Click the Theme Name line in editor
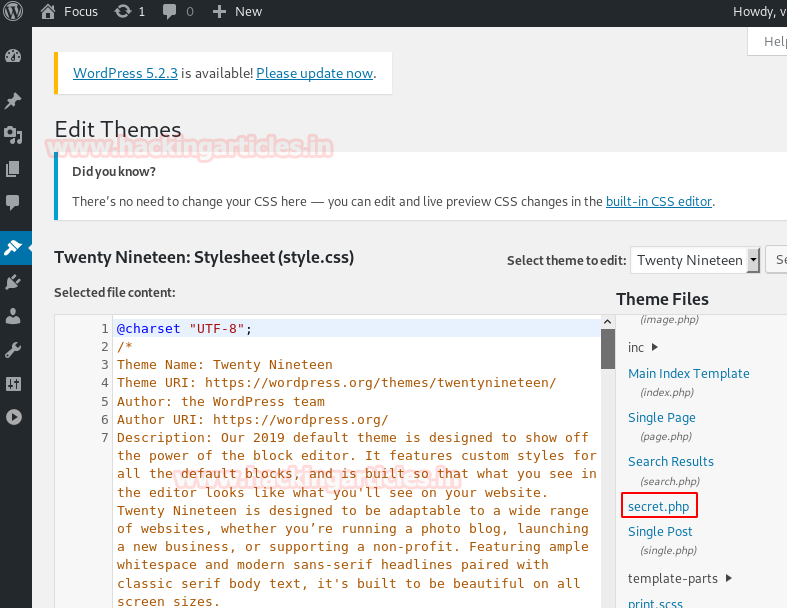Screen dimensions: 787x608 225,364
